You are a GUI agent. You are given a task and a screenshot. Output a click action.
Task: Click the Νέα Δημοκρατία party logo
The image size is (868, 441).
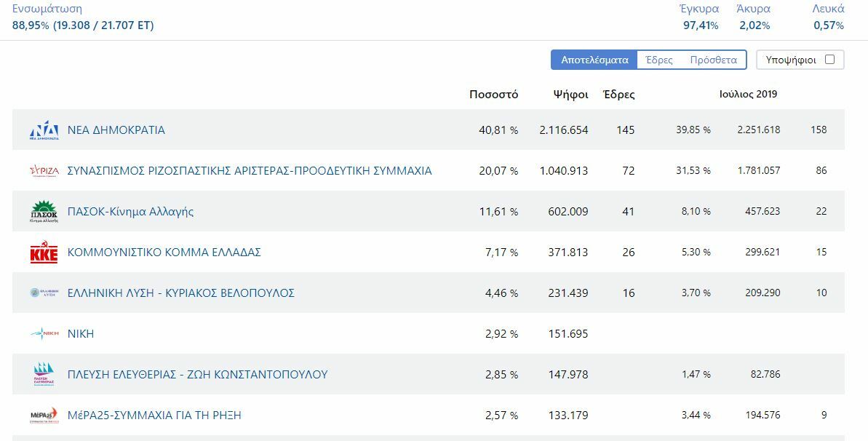tap(44, 130)
